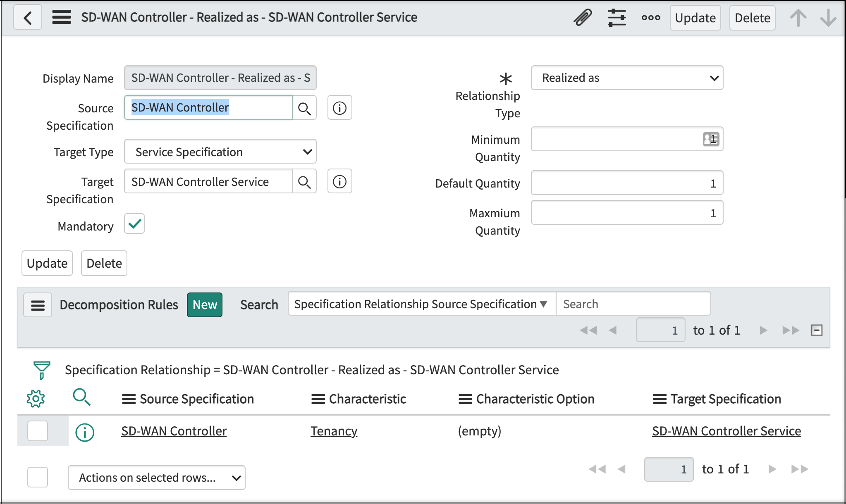Click the (empty) Characteristic Option cell
The image size is (846, 504).
479,431
